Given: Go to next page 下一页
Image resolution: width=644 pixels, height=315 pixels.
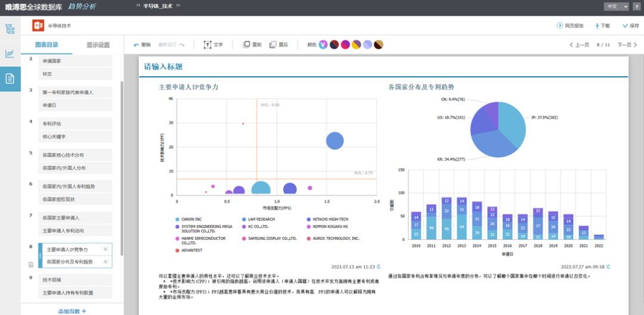Looking at the screenshot, I should click(627, 45).
